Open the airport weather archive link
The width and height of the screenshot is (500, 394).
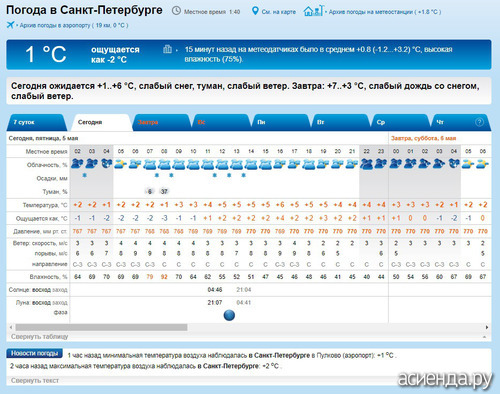point(74,25)
